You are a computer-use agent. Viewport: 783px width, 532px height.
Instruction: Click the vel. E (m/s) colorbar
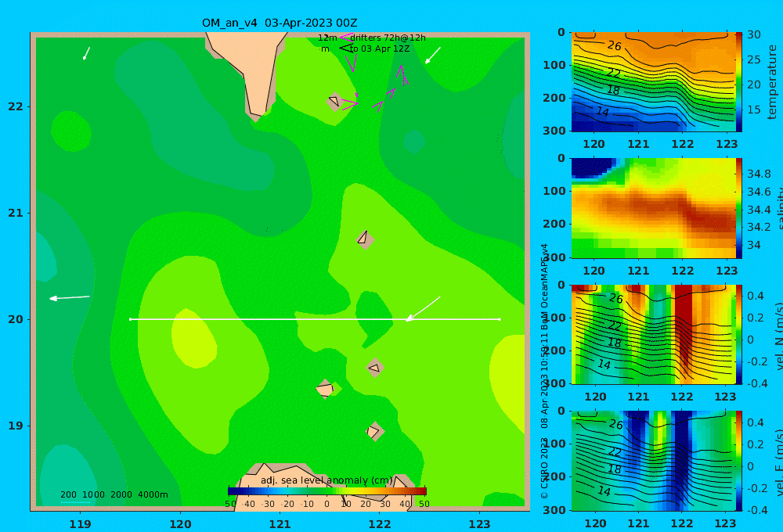738,461
